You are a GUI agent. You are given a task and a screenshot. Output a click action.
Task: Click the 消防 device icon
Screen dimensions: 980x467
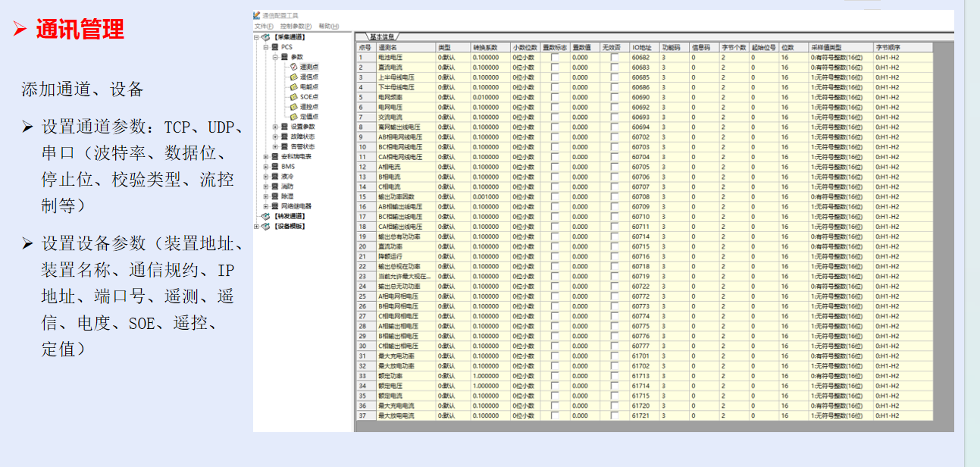(274, 186)
